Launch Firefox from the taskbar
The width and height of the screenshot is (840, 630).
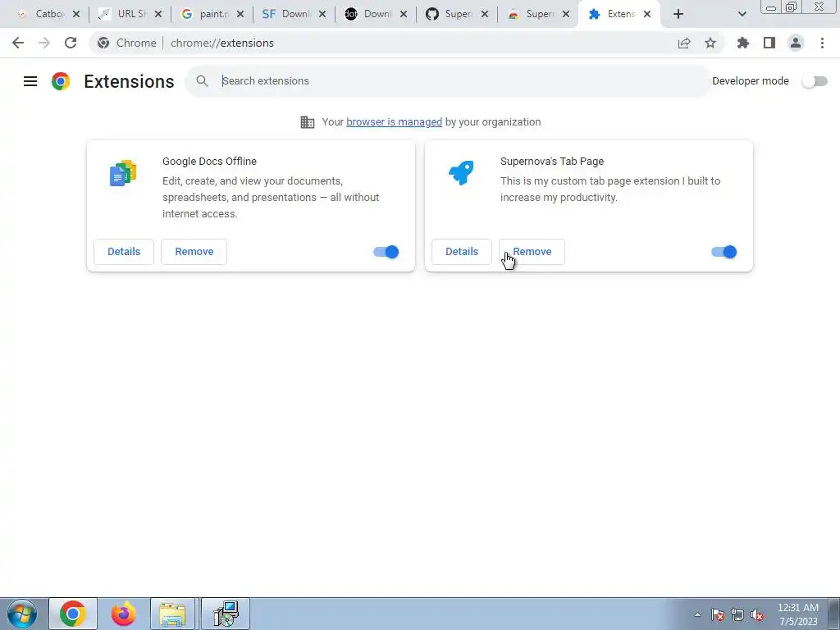click(x=124, y=614)
